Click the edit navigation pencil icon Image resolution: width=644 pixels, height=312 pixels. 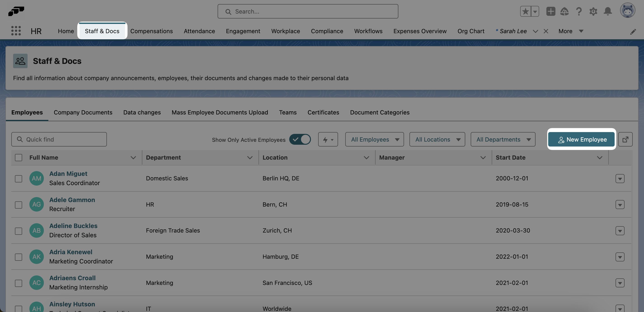pos(633,32)
